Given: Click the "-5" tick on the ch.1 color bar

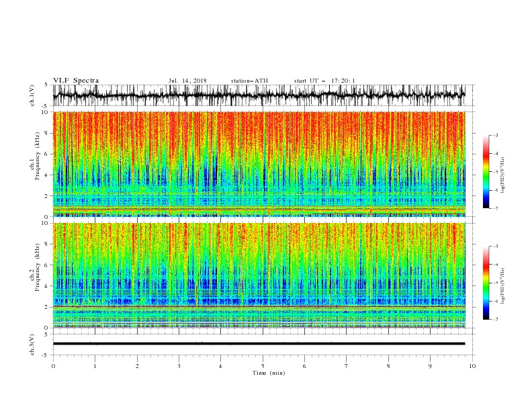Looking at the screenshot, I should tap(496, 172).
